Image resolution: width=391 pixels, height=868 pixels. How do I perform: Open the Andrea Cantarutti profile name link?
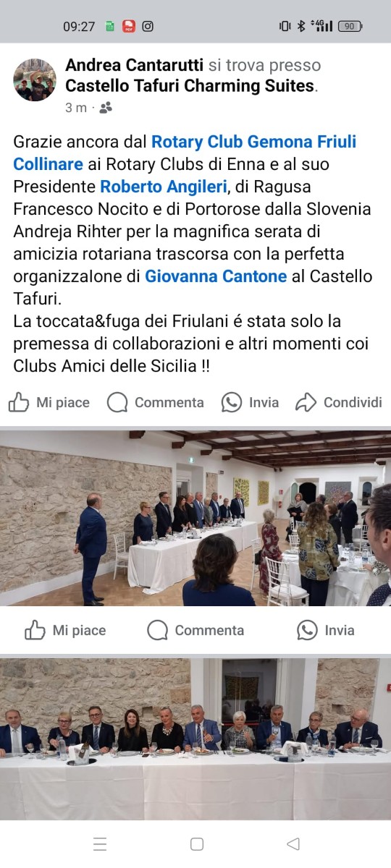(x=135, y=65)
